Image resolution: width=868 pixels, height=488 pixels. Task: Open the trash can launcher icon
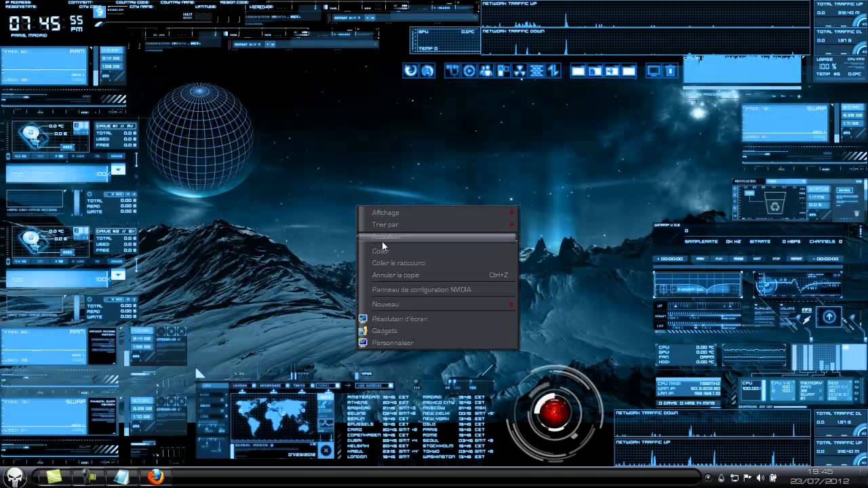tap(670, 70)
